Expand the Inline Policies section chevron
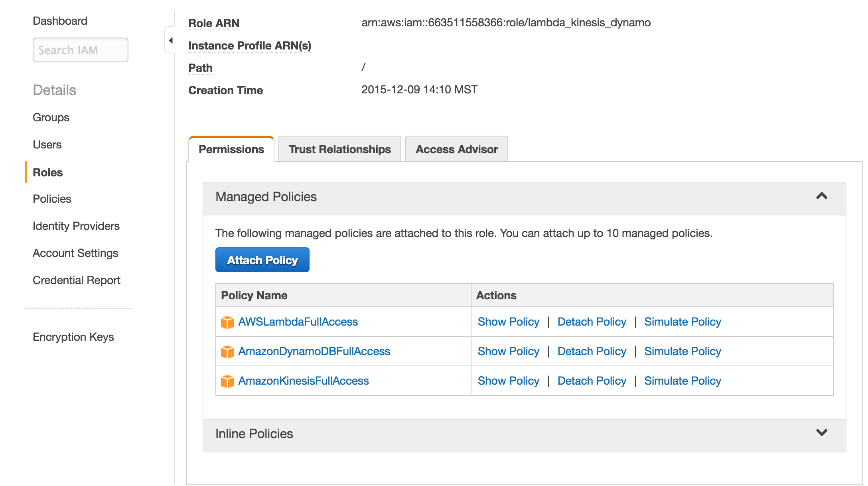 (x=822, y=433)
